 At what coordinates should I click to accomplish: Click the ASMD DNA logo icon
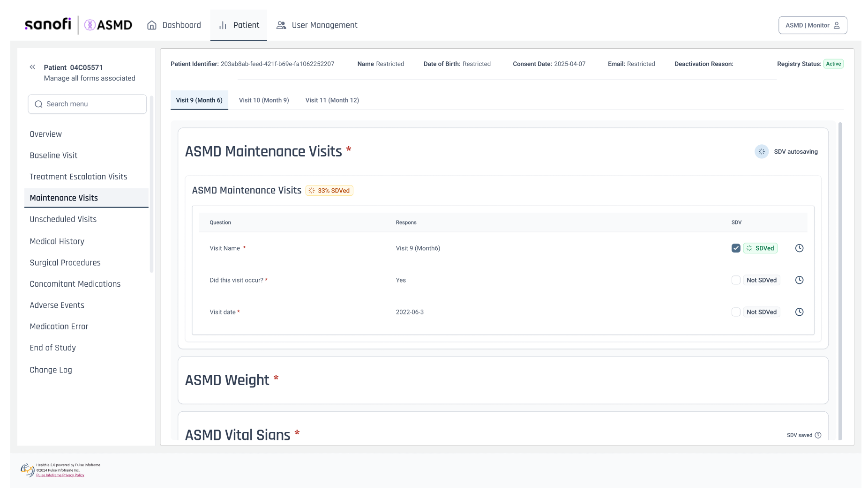click(90, 25)
